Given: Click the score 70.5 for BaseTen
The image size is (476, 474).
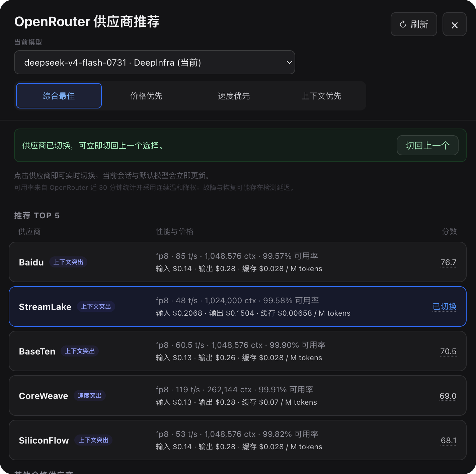Looking at the screenshot, I should (448, 351).
